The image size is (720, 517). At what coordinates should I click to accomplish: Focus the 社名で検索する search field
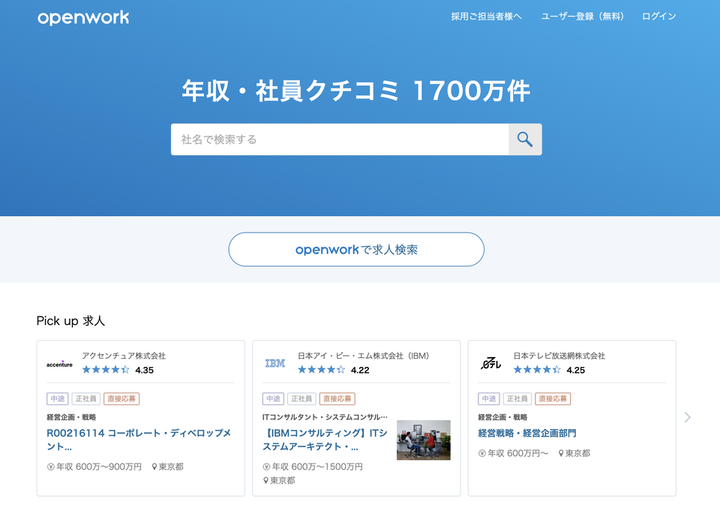pyautogui.click(x=340, y=139)
